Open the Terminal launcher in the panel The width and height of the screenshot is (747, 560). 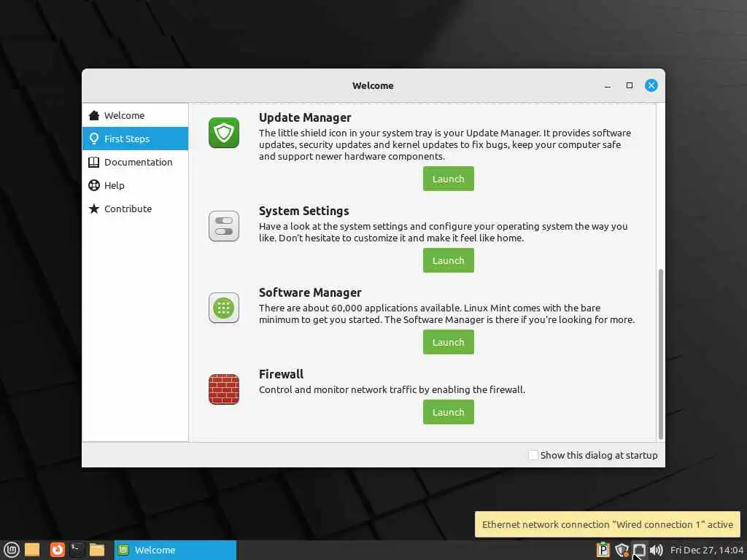pos(77,550)
